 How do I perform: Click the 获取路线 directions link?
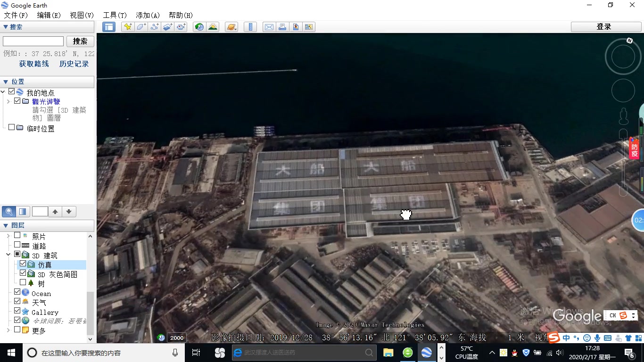pos(34,64)
